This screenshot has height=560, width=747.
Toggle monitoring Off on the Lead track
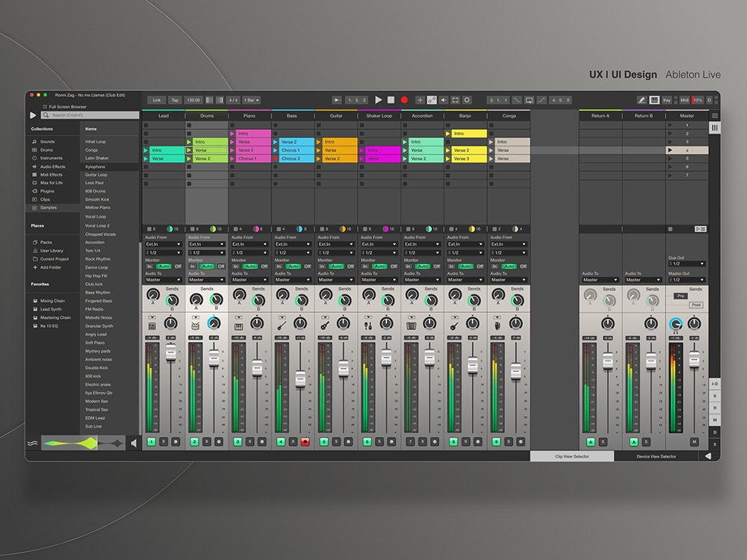click(179, 266)
